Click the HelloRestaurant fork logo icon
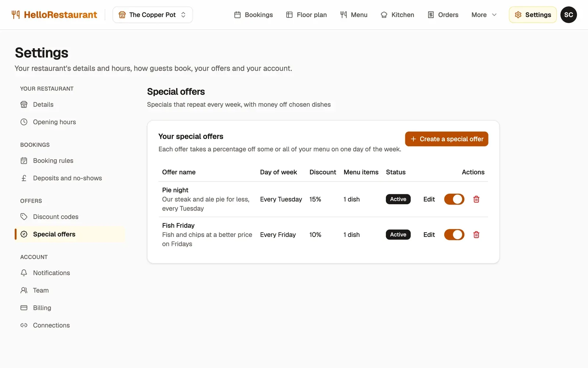The image size is (588, 368). (16, 15)
